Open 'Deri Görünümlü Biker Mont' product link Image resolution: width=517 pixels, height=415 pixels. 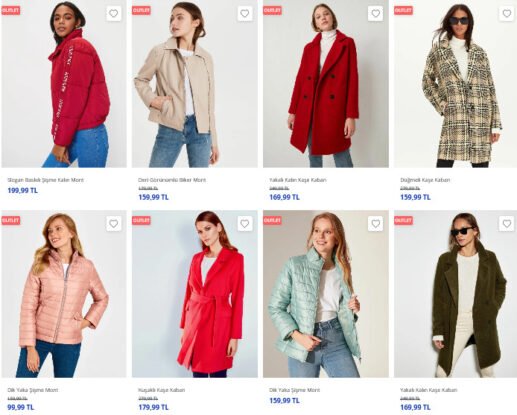point(172,180)
